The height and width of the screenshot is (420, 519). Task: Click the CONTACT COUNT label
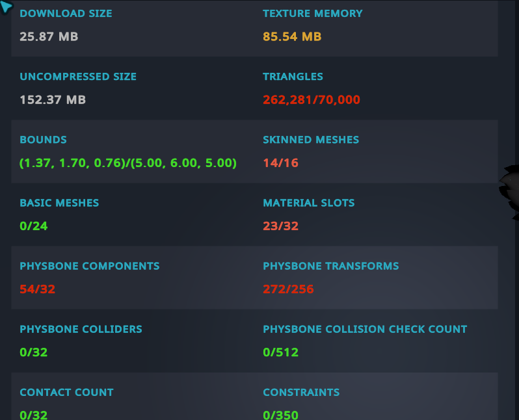click(x=66, y=393)
